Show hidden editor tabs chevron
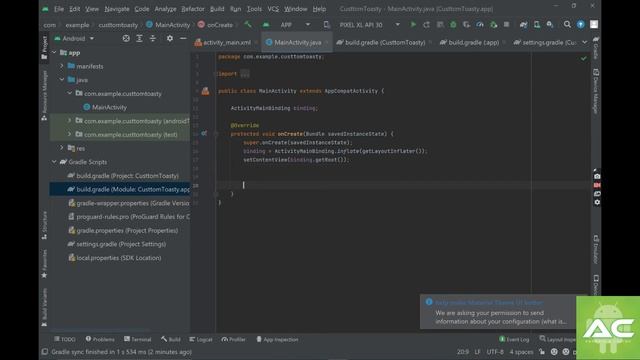This screenshot has width=640, height=360. click(x=584, y=42)
